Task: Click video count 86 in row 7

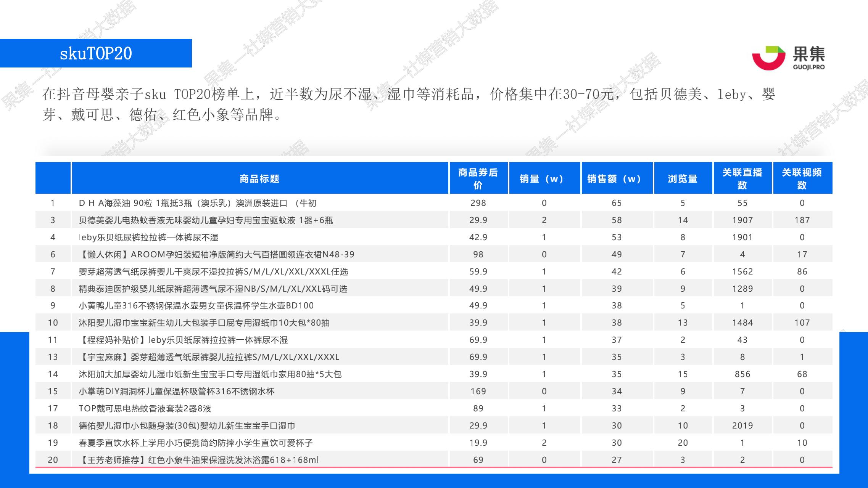Action: click(802, 272)
